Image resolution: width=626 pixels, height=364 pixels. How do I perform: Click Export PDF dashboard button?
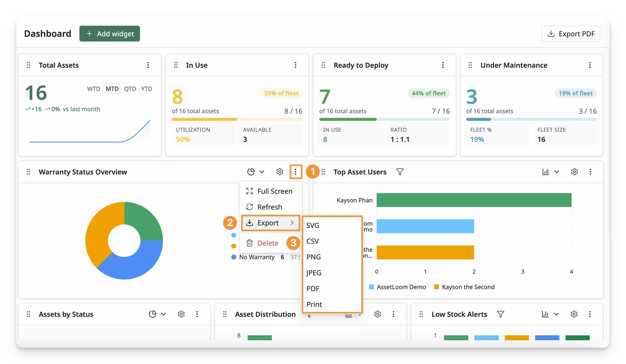click(x=571, y=34)
